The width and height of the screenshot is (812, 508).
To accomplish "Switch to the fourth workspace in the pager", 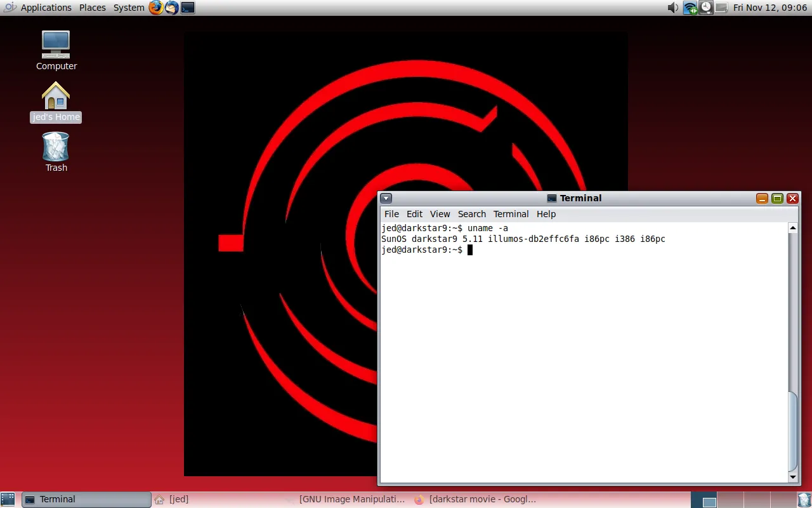I will click(x=783, y=500).
